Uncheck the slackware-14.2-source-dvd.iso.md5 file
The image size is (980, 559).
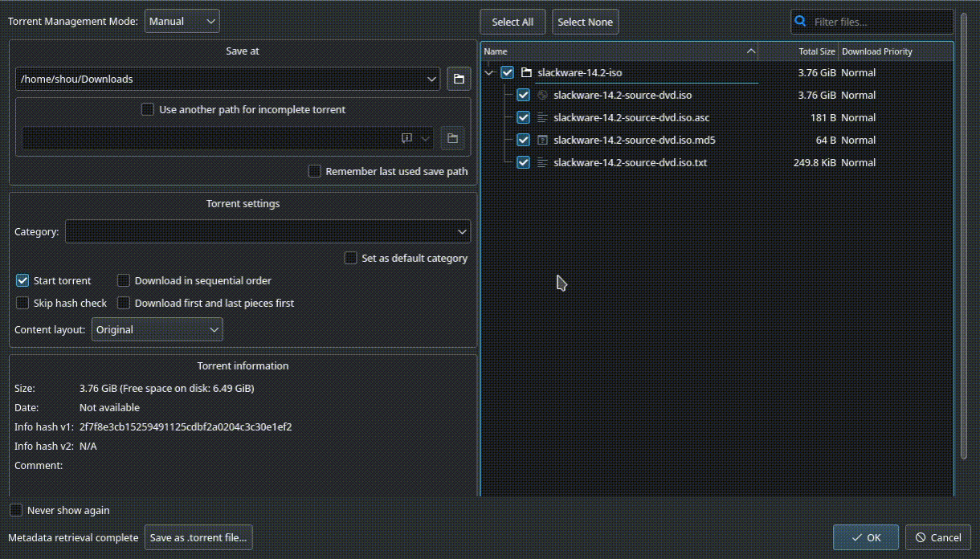tap(523, 140)
